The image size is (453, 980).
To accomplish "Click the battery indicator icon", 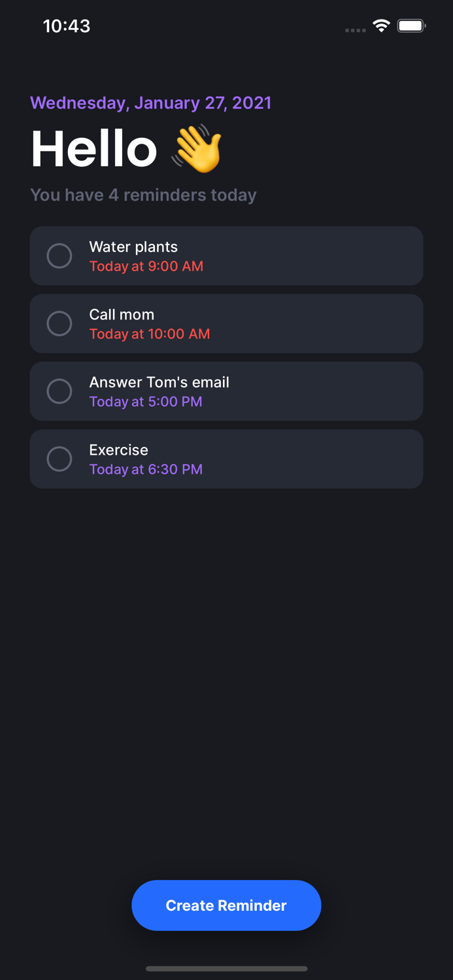I will 411,26.
